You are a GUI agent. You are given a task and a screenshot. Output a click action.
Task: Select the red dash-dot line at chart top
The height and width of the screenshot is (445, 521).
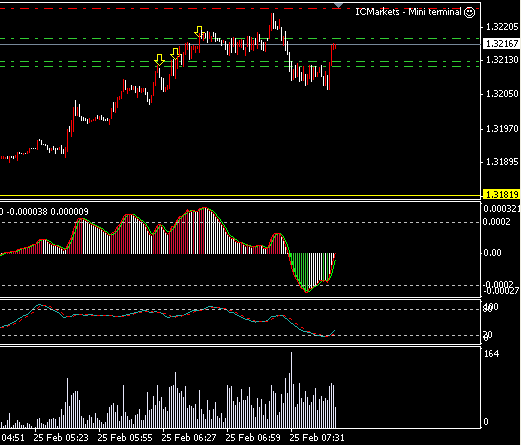pos(240,8)
